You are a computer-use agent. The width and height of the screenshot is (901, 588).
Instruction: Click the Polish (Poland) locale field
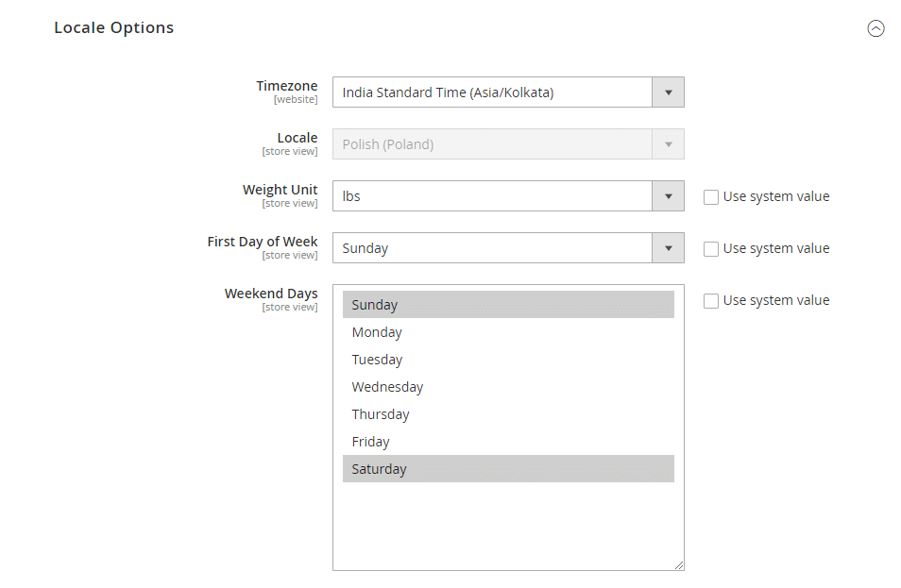491,144
